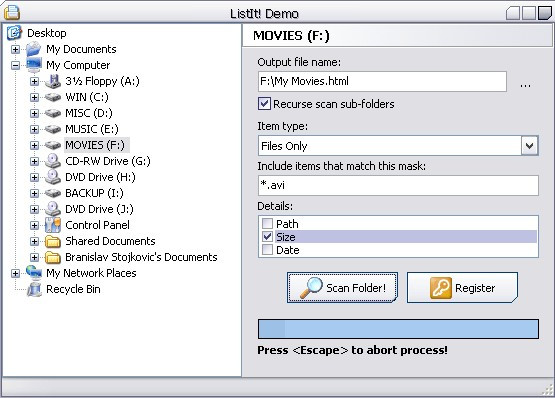This screenshot has height=398, width=555.
Task: Enable the Path detail checkbox
Action: (267, 223)
